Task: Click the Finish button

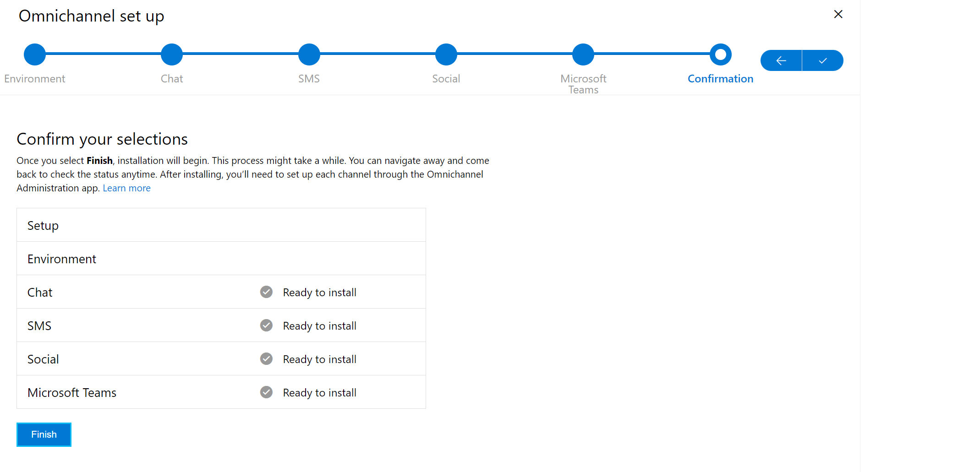Action: (x=44, y=434)
